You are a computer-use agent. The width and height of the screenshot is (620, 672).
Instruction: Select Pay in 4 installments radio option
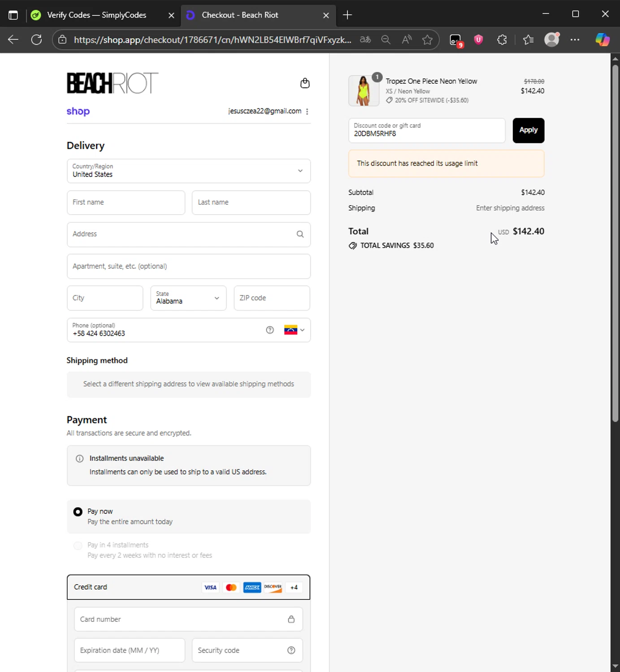(x=78, y=546)
